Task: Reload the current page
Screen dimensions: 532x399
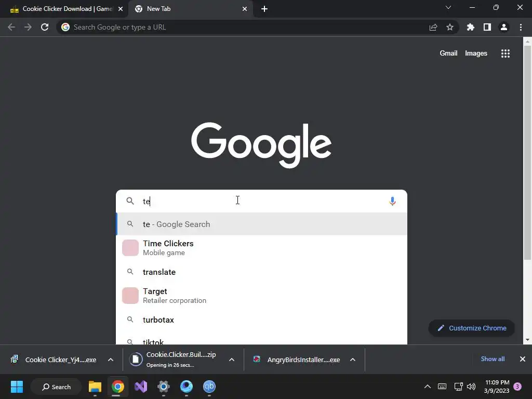Action: (x=45, y=27)
